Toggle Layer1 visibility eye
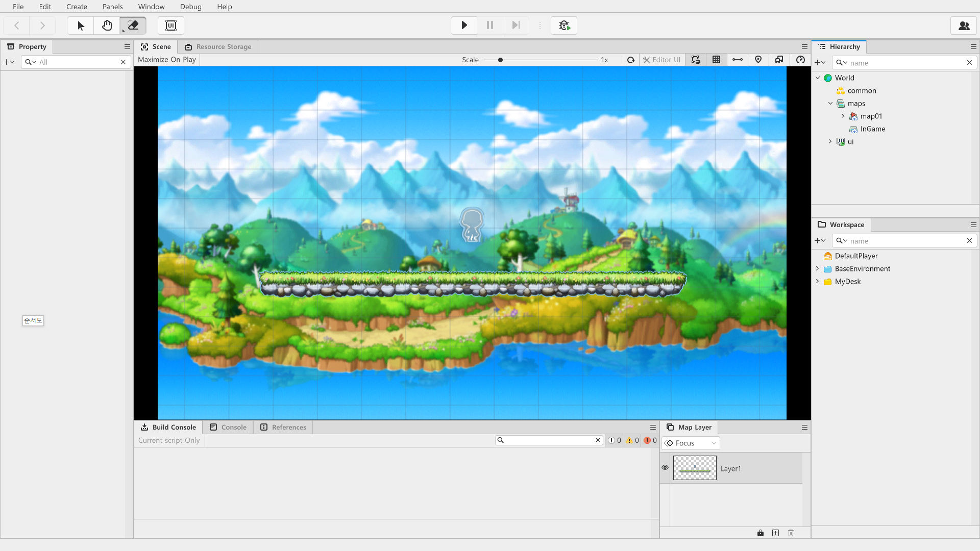The image size is (980, 551). [x=665, y=467]
